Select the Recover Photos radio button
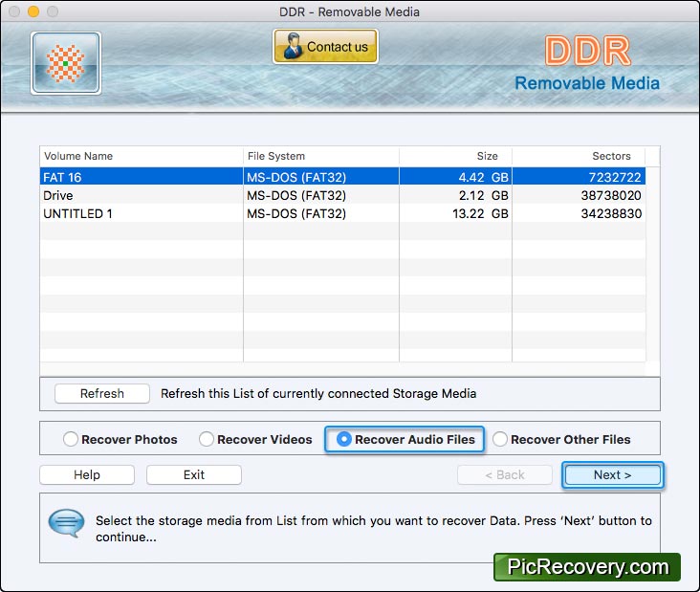This screenshot has height=592, width=700. 71,439
